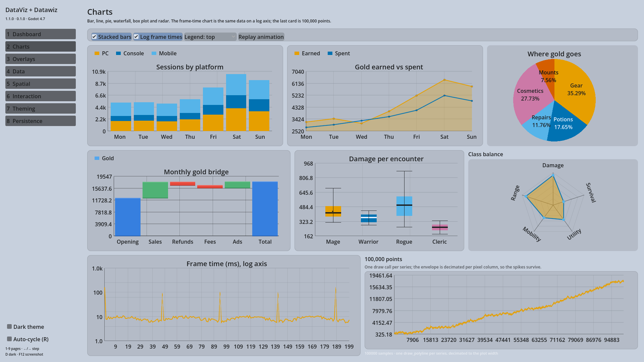Click the "Range" radar axis label
Screen dimensions: 644x362
[x=515, y=193]
